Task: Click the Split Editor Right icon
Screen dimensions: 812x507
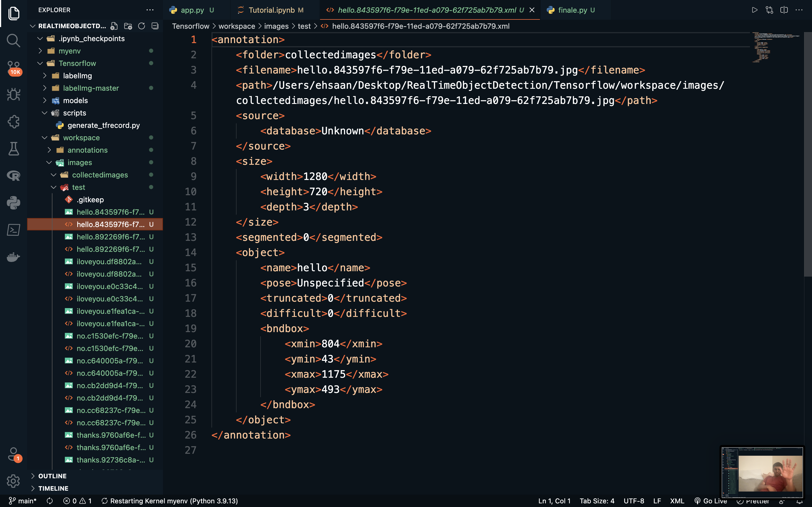Action: coord(784,10)
